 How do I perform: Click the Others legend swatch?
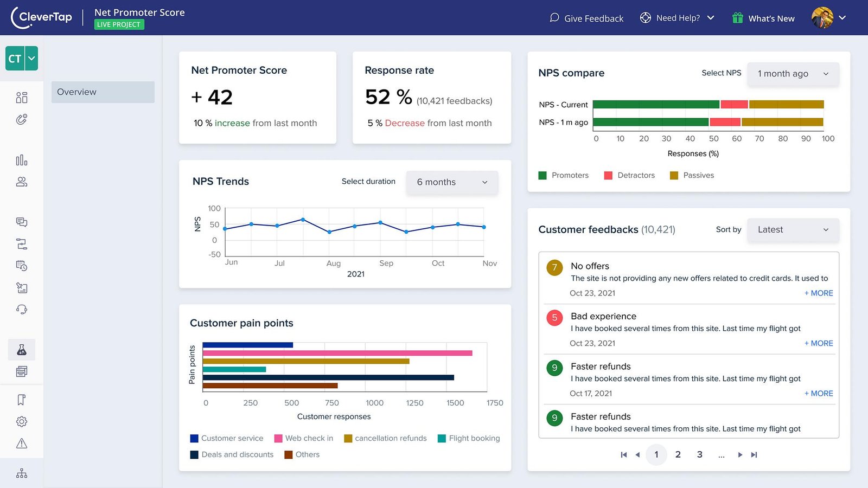[289, 455]
